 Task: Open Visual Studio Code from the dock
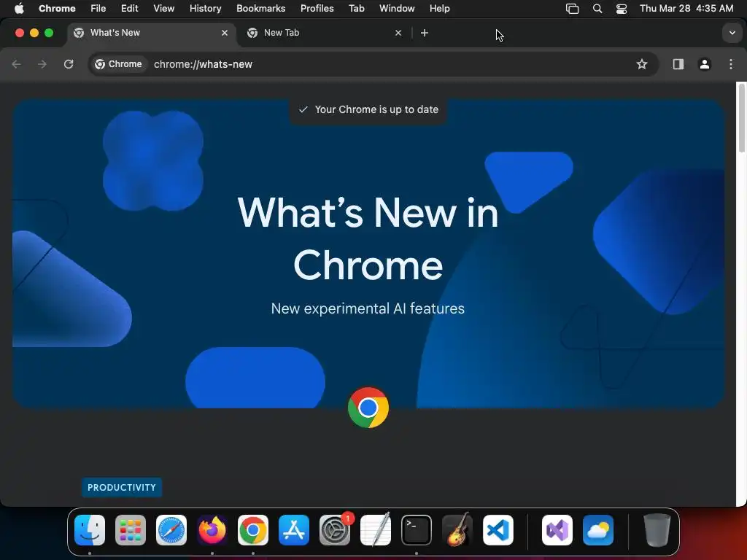tap(498, 530)
